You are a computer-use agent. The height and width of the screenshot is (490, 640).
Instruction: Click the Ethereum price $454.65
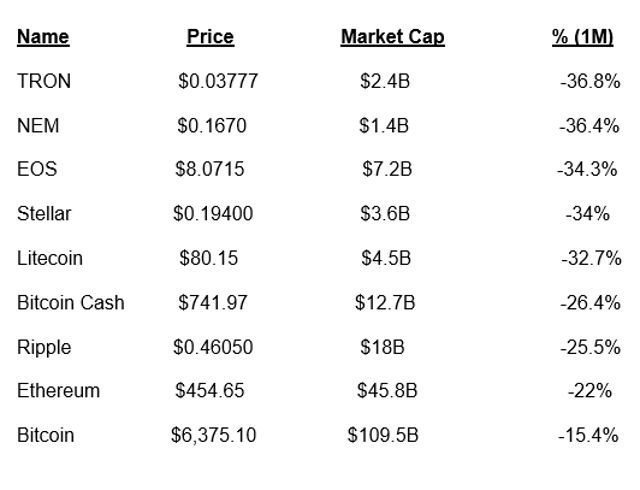pyautogui.click(x=210, y=391)
